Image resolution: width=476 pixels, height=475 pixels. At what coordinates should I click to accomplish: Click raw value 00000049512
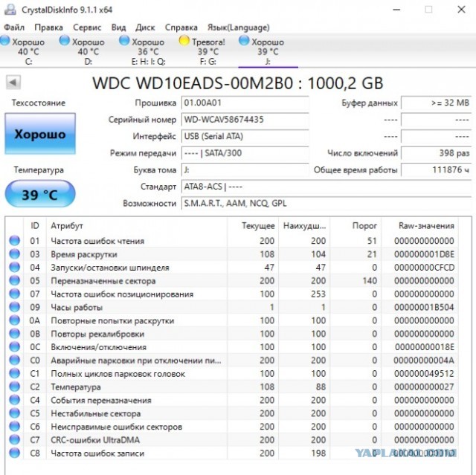(x=424, y=374)
